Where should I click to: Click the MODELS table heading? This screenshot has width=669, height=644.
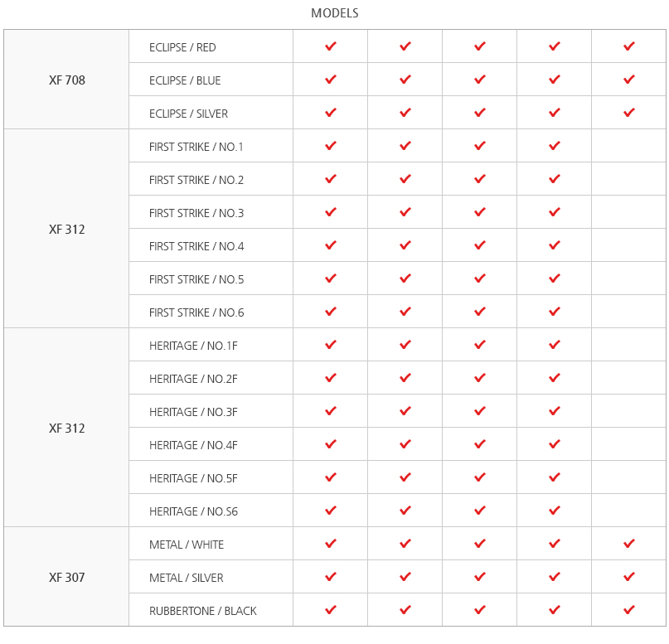point(334,13)
